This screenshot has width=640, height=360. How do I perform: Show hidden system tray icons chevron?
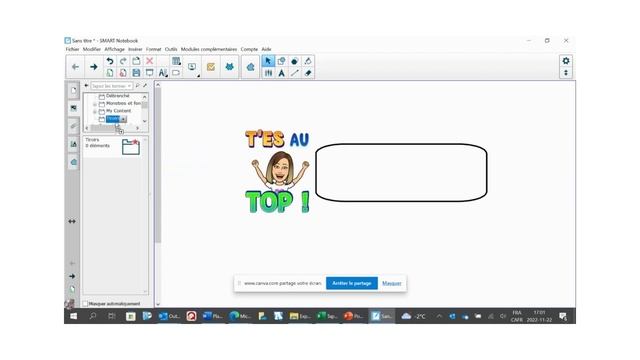439,316
